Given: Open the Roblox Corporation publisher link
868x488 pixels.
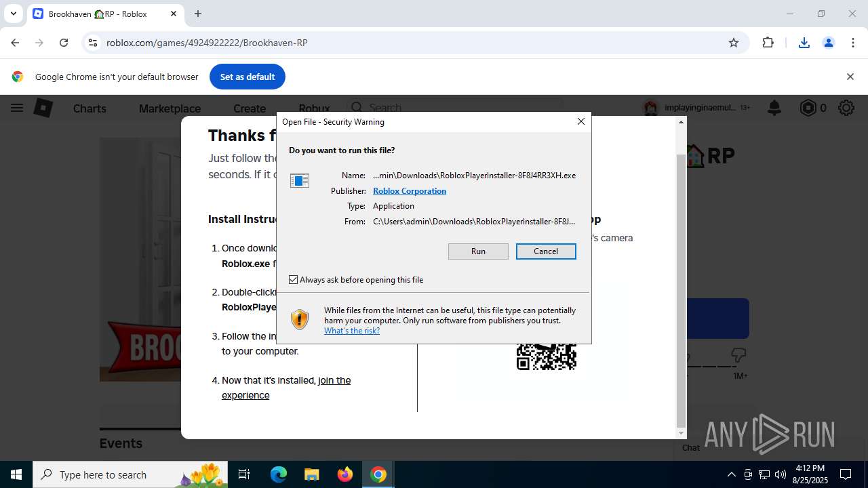Looking at the screenshot, I should (x=410, y=191).
